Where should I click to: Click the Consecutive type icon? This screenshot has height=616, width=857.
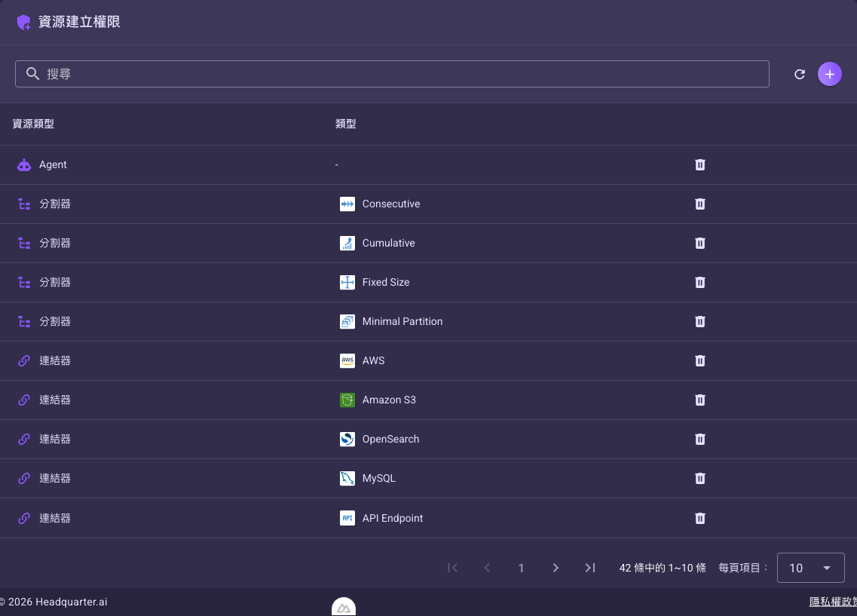347,204
